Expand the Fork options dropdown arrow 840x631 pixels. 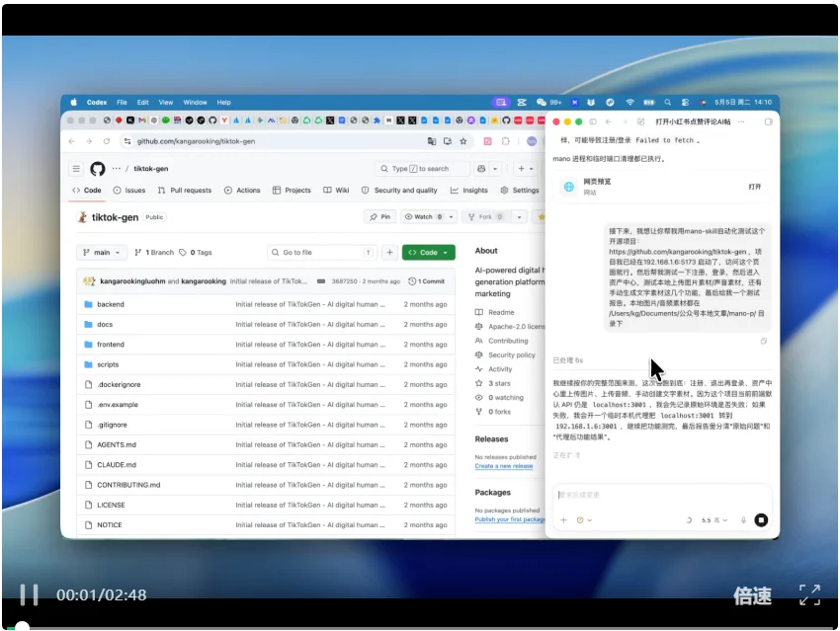519,217
